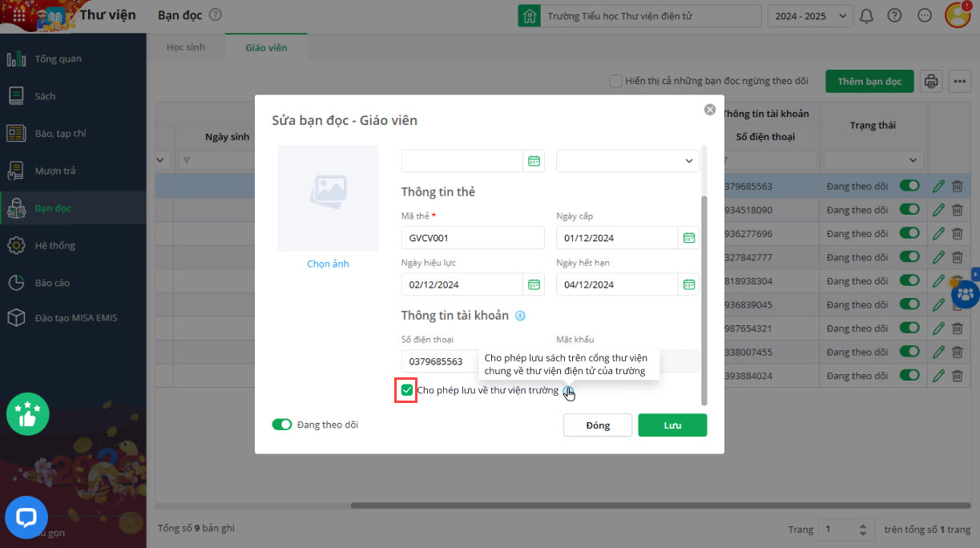This screenshot has width=980, height=548.
Task: Uncheck Cho phép lưu về thư viện trường
Action: click(x=407, y=390)
